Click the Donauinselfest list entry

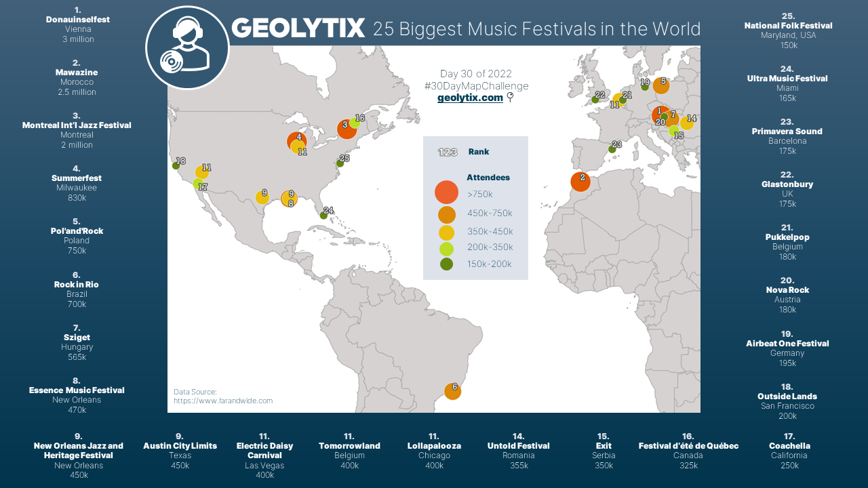coord(78,24)
